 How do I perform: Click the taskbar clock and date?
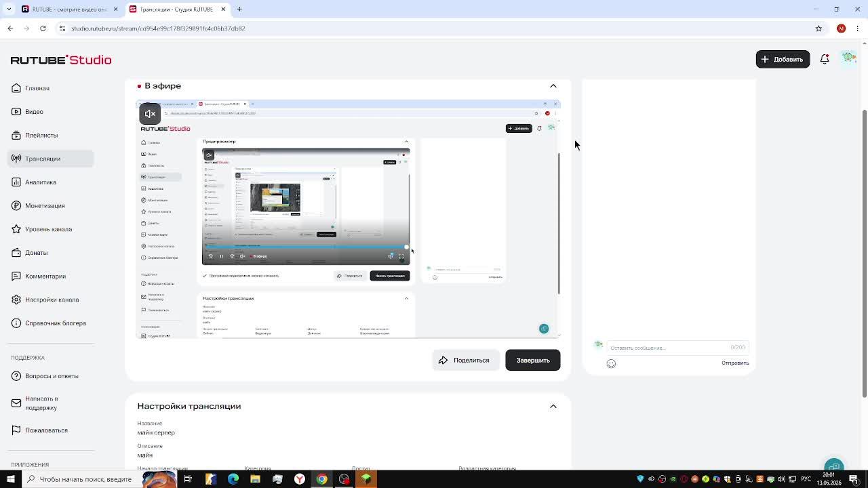pyautogui.click(x=829, y=479)
